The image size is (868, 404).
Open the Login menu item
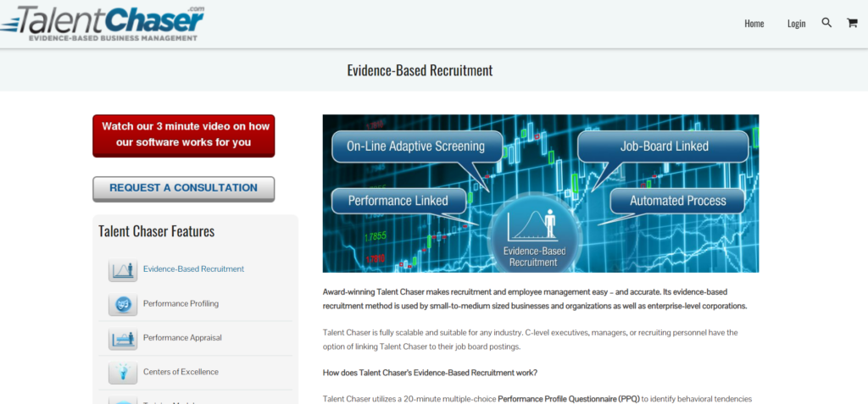click(797, 23)
